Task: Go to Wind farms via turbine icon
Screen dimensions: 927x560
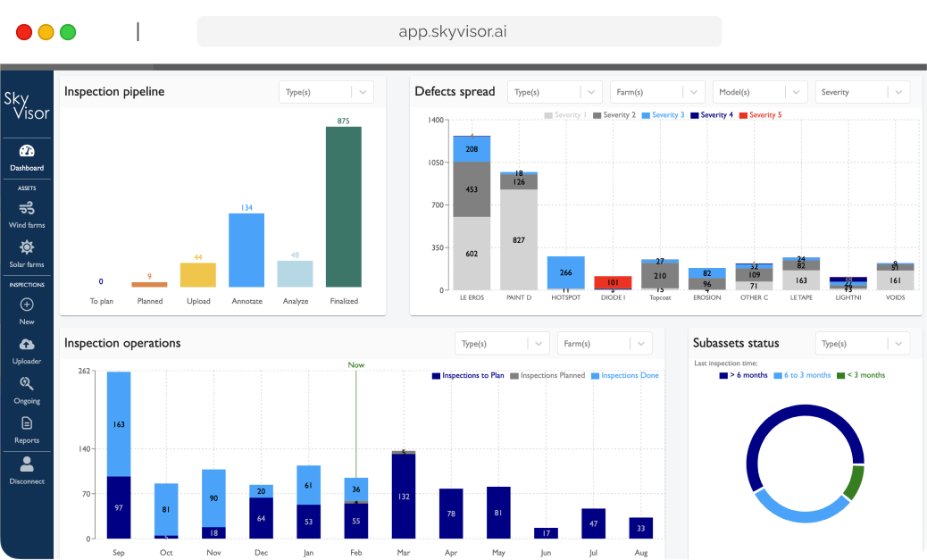Action: pos(27,208)
